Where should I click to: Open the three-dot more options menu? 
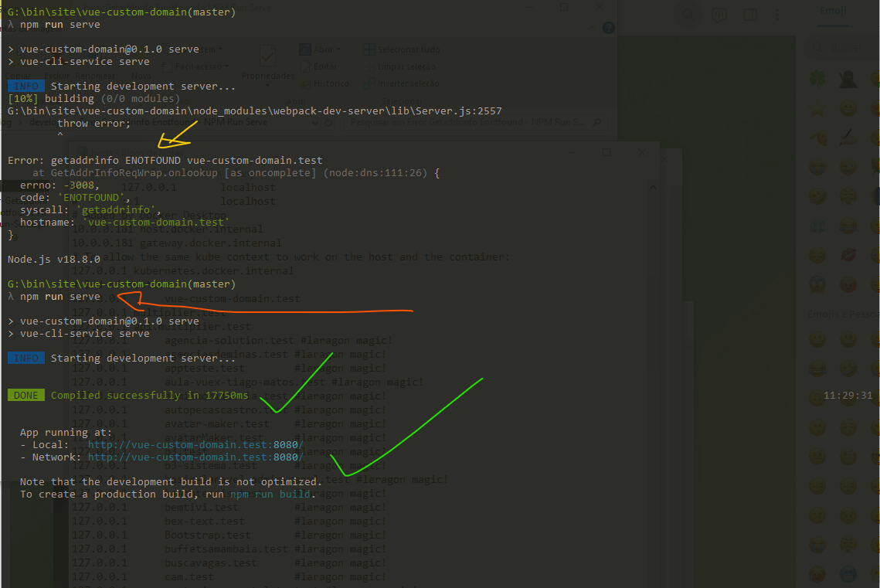pyautogui.click(x=779, y=15)
